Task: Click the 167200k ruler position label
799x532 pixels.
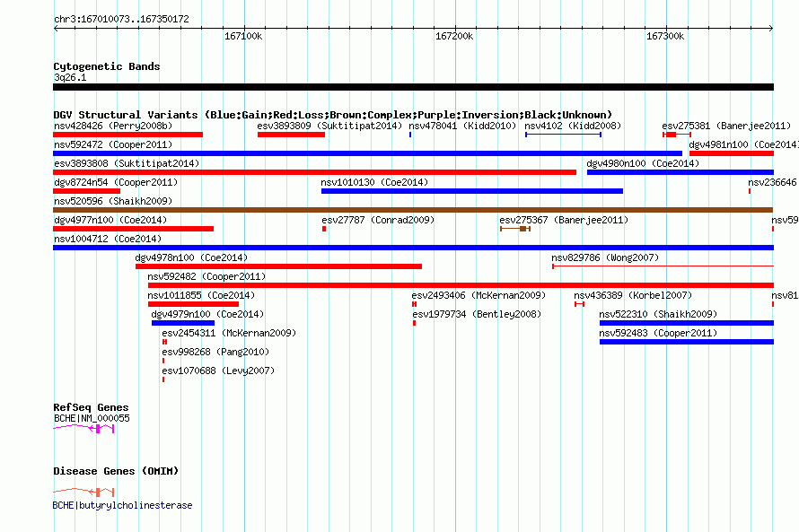Action: [x=454, y=36]
